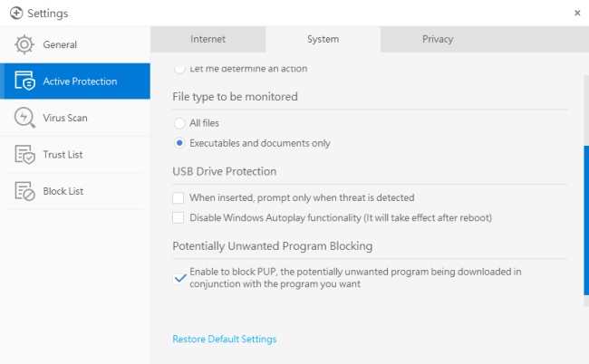Switch to the Internet tab
Viewport: 589px width, 364px height.
point(208,39)
